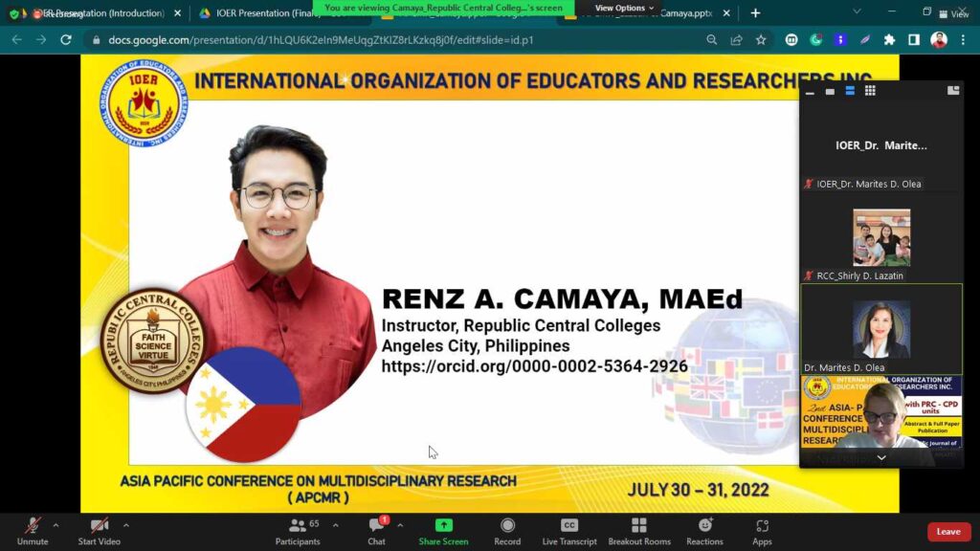Open the View Options dropdown
980x551 pixels.
[624, 8]
